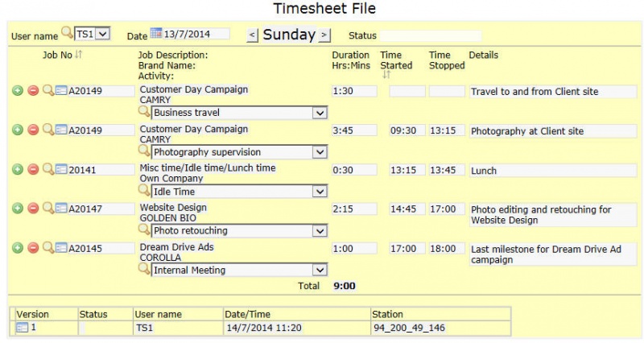644x343 pixels.
Task: Add row via green plus on A20145 row
Action: (x=17, y=248)
